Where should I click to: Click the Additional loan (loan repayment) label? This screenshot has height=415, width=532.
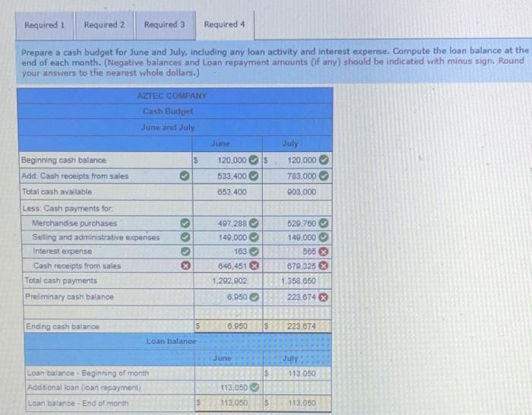[x=84, y=387]
